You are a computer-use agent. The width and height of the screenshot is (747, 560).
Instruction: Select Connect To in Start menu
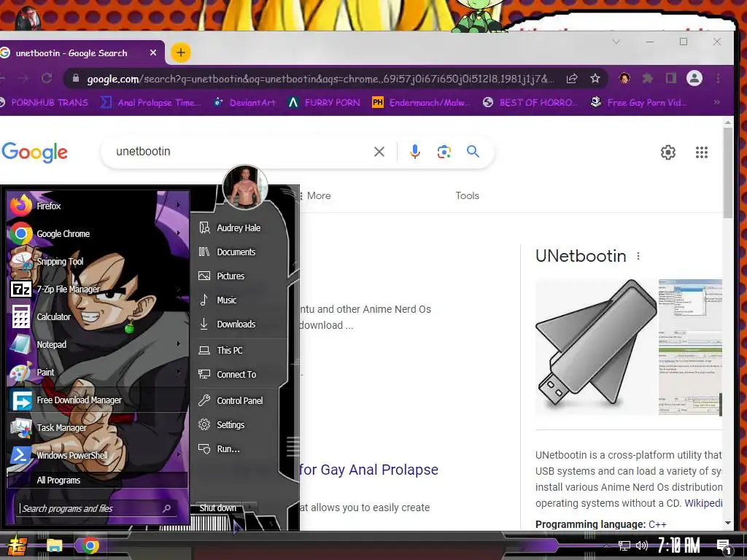pyautogui.click(x=236, y=374)
